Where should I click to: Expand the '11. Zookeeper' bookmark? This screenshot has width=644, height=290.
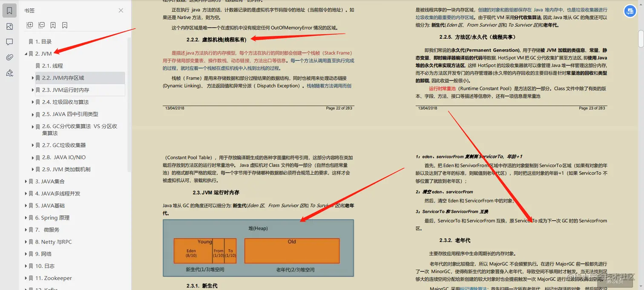pos(26,278)
